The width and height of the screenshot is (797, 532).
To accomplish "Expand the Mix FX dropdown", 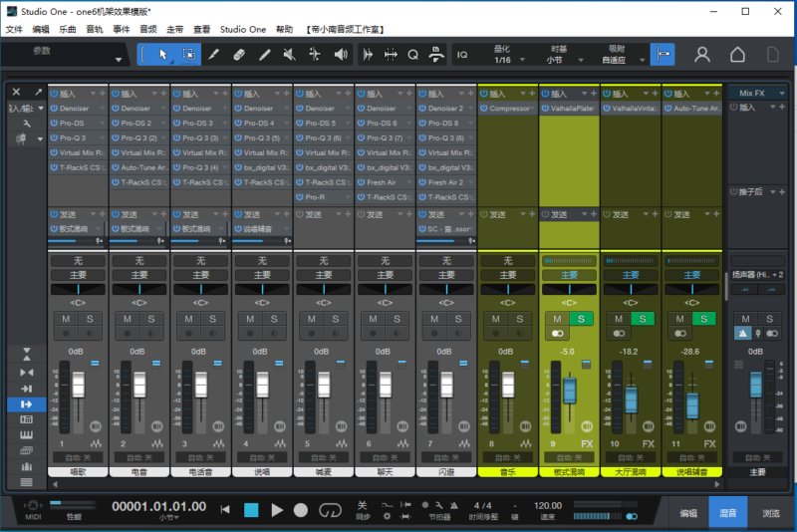I will pyautogui.click(x=782, y=93).
